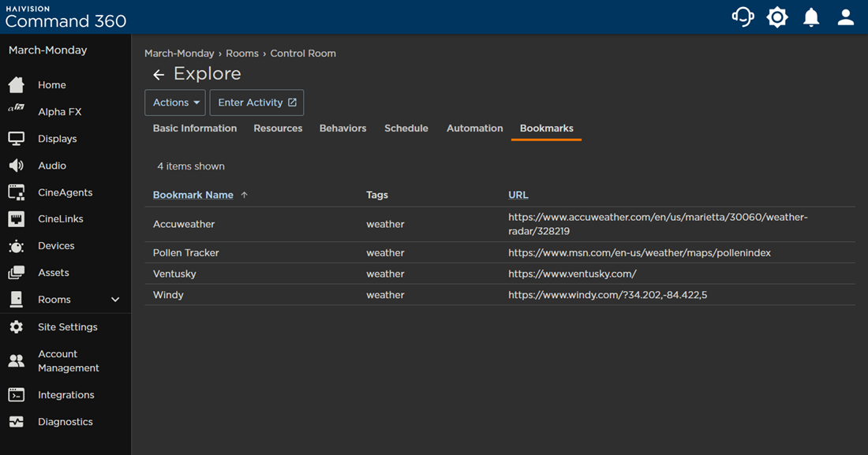Open the CineLinks menu item

click(61, 218)
